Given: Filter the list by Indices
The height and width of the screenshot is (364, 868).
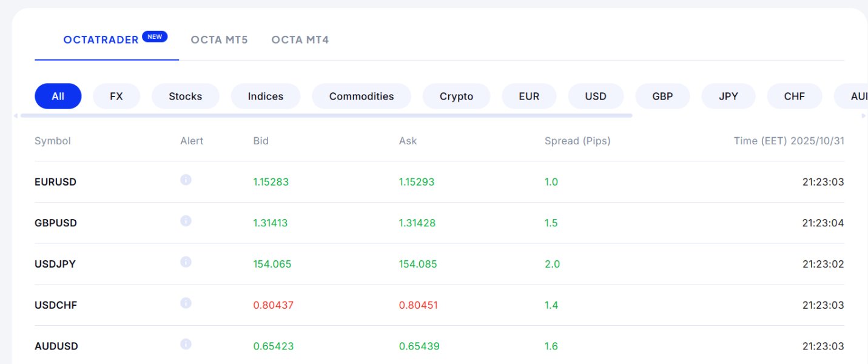Looking at the screenshot, I should point(266,96).
